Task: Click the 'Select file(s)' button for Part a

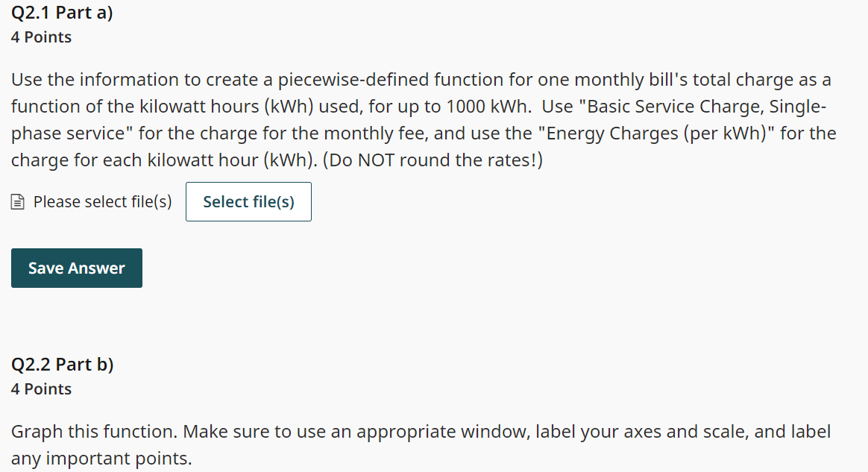Action: [248, 201]
